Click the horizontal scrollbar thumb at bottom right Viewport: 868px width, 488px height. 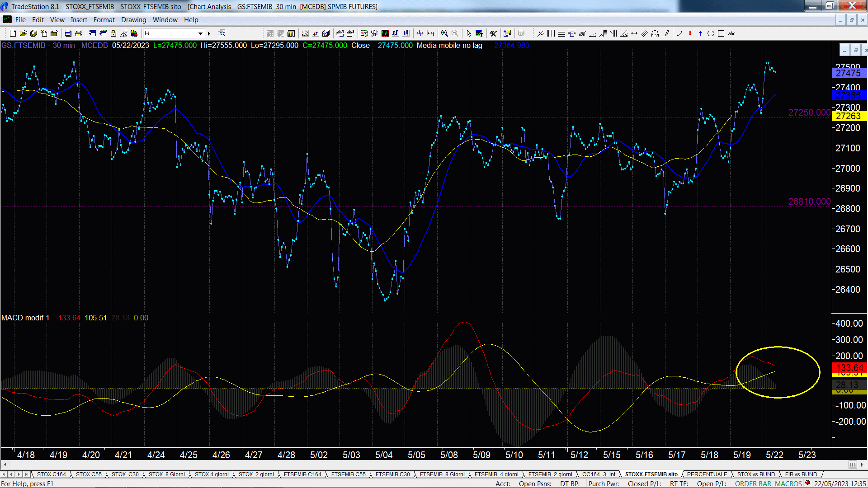click(853, 465)
